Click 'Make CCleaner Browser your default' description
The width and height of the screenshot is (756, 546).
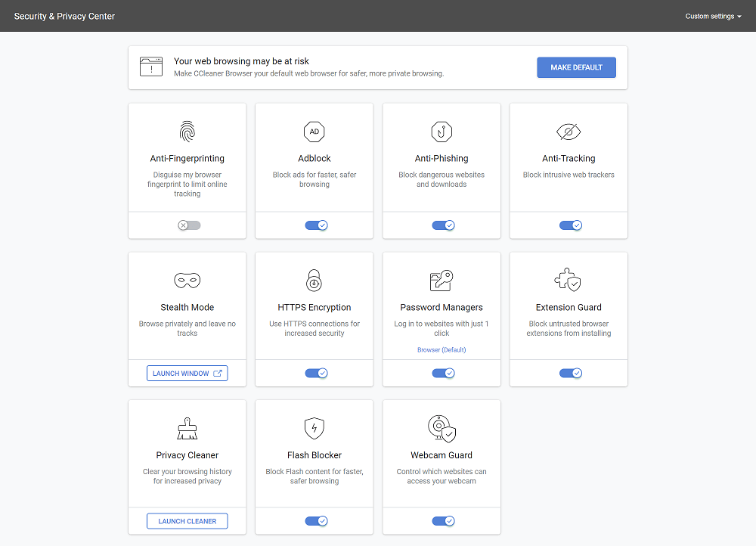309,73
